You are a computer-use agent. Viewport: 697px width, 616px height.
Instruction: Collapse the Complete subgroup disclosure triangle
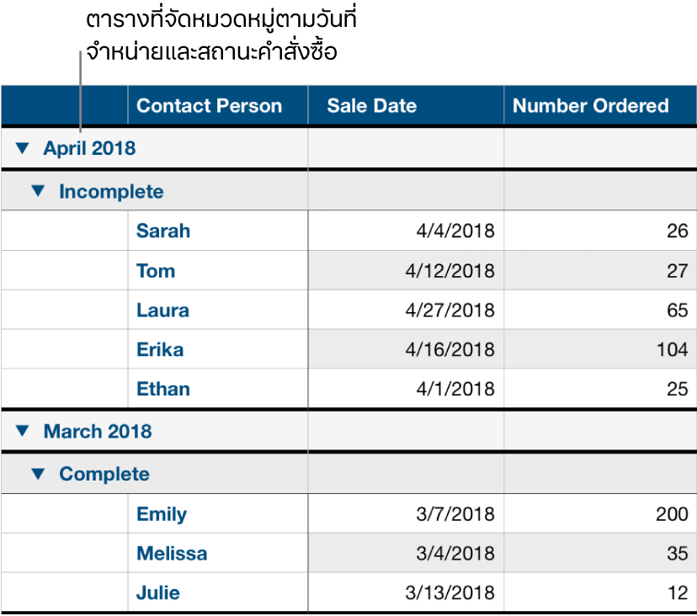tap(40, 474)
